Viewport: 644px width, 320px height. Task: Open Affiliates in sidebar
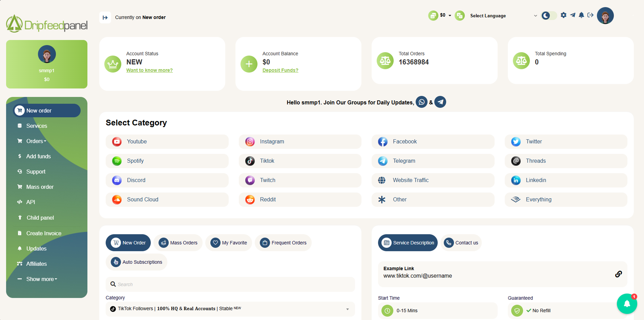tap(47, 264)
